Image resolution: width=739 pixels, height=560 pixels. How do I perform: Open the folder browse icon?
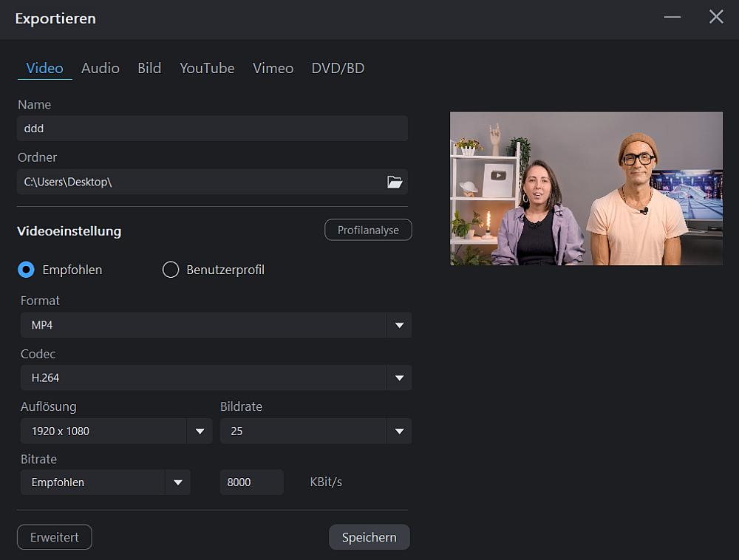395,182
